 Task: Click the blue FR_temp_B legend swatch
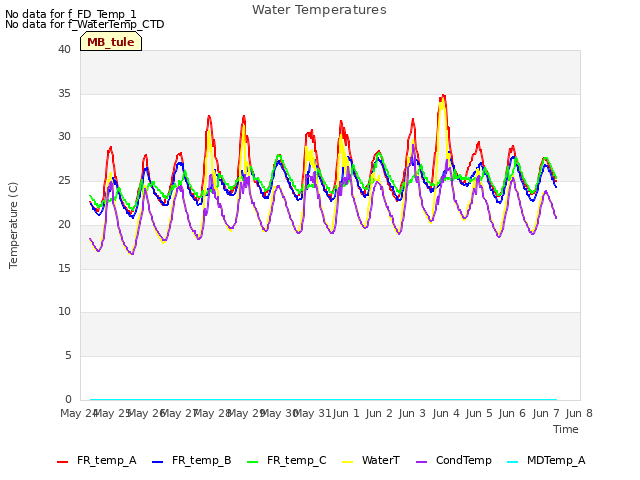coord(158,462)
